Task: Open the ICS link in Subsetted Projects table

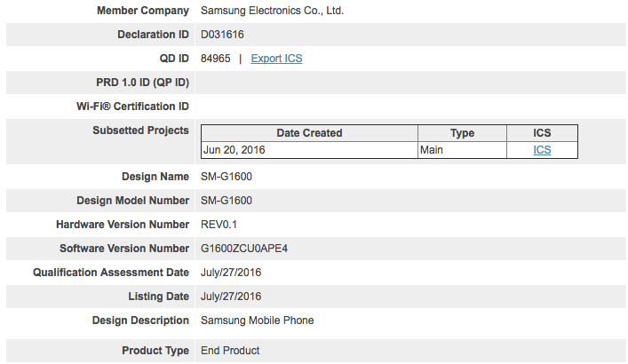Action: [x=542, y=150]
